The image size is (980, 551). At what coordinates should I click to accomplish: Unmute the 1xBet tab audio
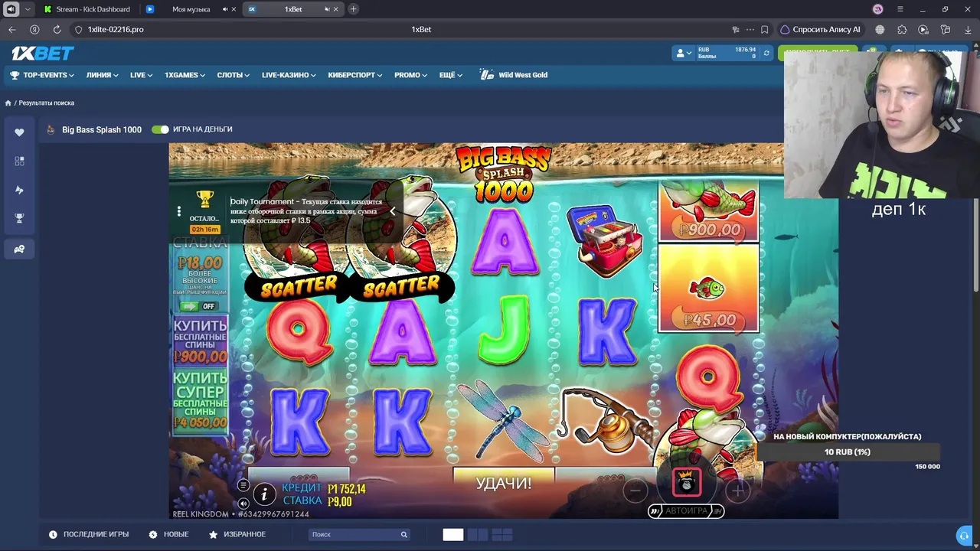tap(327, 9)
